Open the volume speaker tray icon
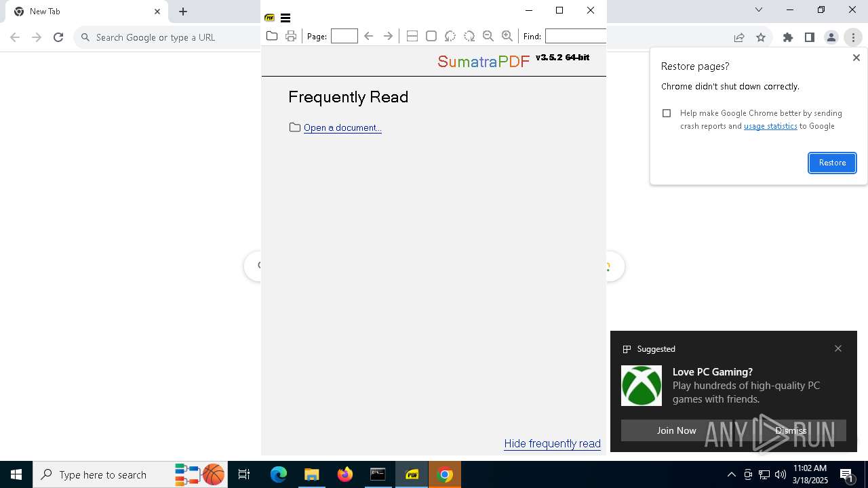The image size is (868, 488). coord(781,474)
